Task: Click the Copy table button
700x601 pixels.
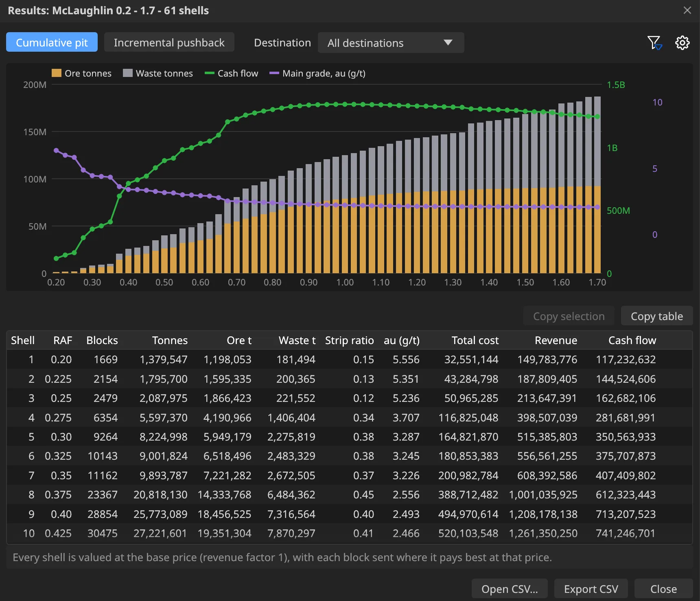Action: click(x=657, y=316)
